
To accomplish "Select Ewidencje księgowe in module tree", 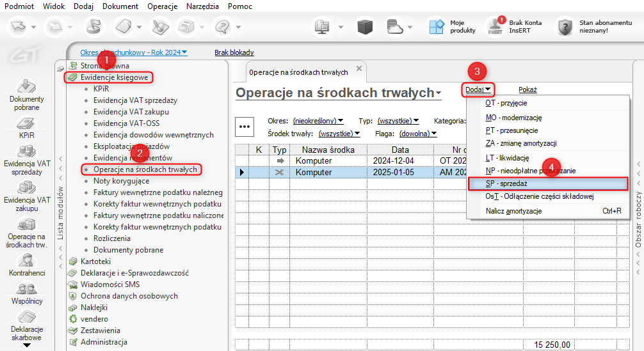I will pos(114,77).
